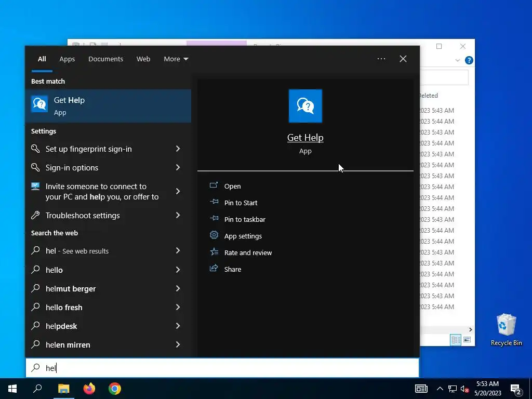The height and width of the screenshot is (399, 532).
Task: Click the monitor icon for Invite someone
Action: click(x=35, y=187)
